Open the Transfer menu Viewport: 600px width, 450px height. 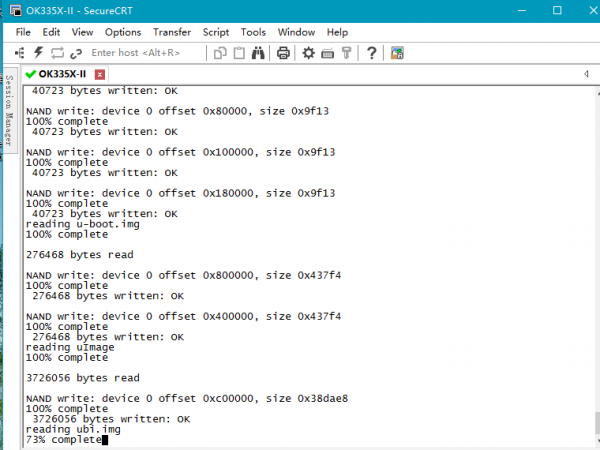point(172,32)
